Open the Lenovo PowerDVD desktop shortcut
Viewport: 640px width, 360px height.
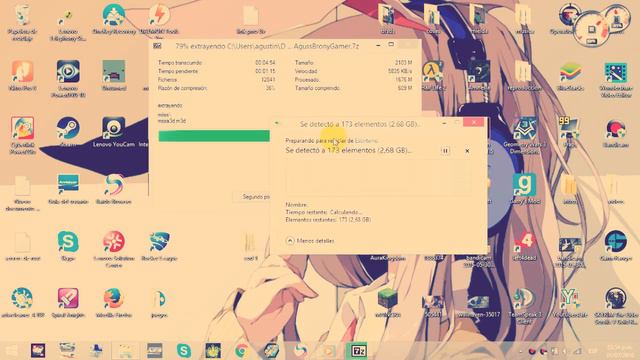(x=68, y=79)
